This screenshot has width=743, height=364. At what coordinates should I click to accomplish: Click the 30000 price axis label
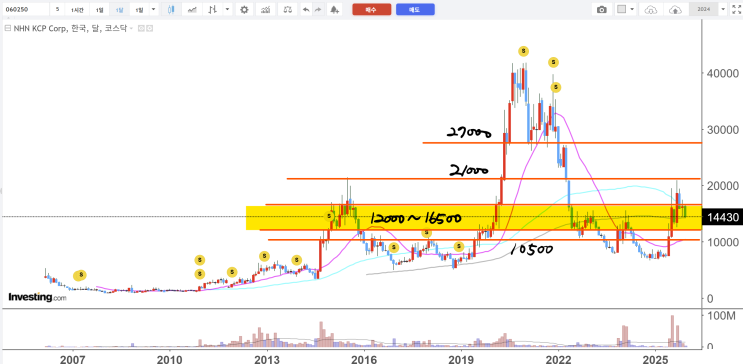tap(723, 129)
